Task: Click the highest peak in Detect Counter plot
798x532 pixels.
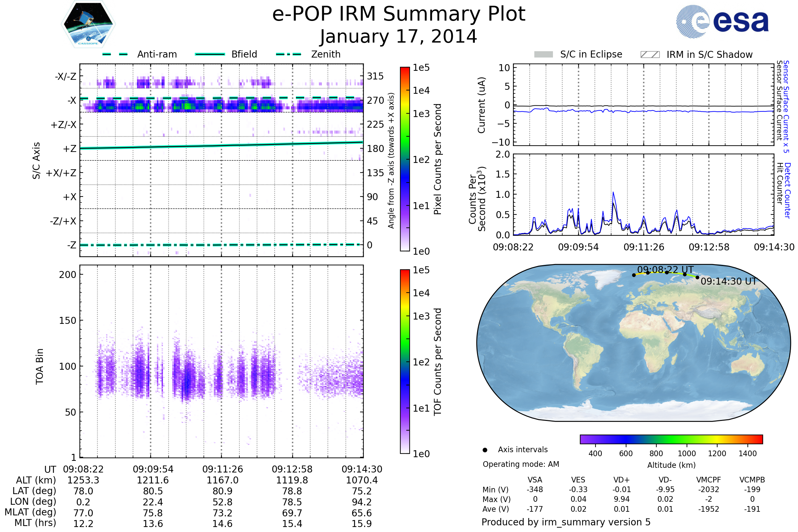Action: [613, 193]
